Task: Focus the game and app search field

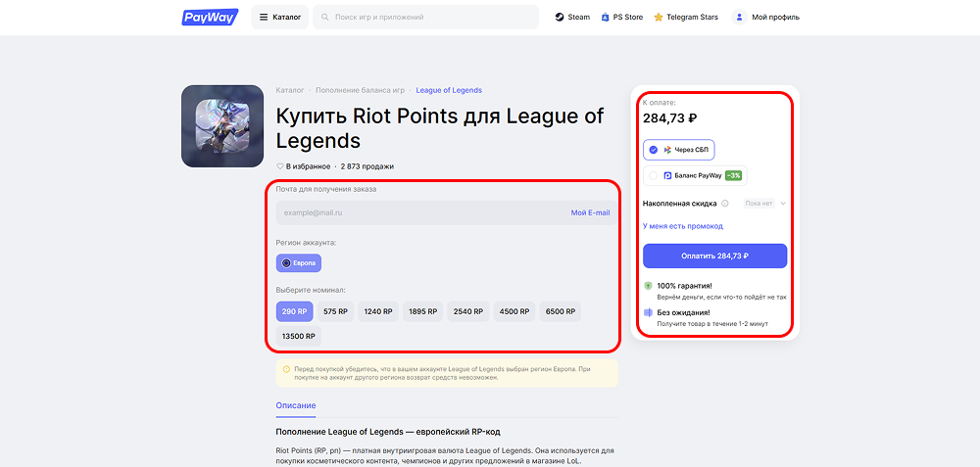Action: [x=425, y=17]
